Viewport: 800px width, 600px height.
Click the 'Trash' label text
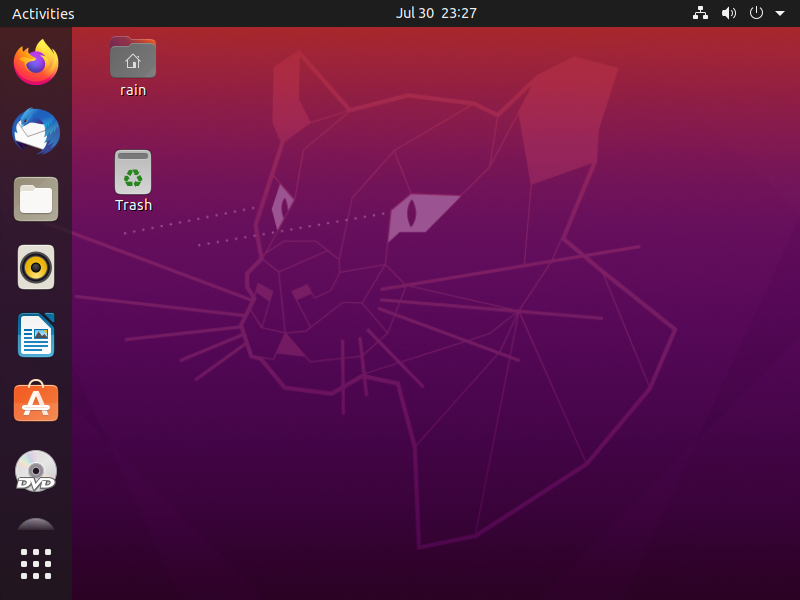pyautogui.click(x=134, y=205)
